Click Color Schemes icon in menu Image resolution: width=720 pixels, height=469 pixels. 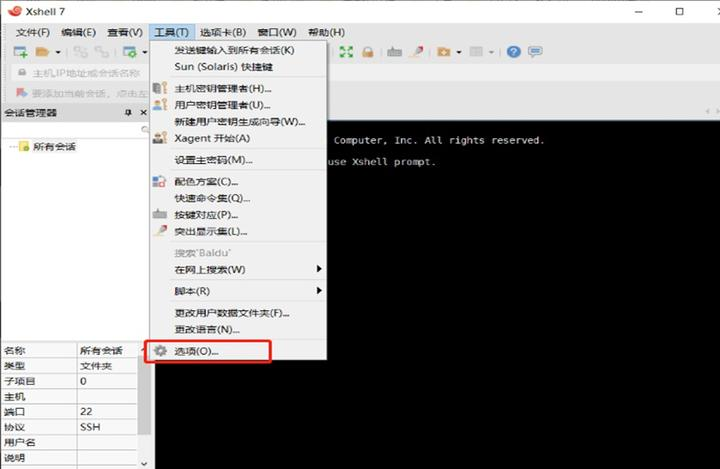tap(159, 182)
